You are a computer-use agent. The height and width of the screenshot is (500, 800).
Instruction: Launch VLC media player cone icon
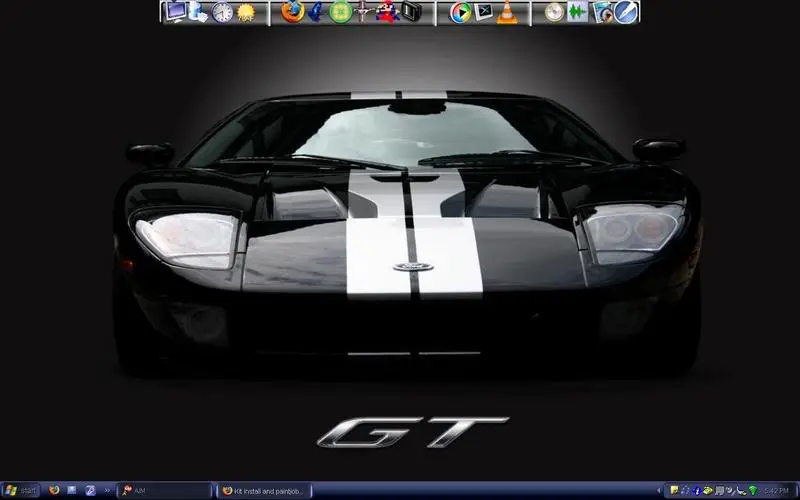click(507, 12)
